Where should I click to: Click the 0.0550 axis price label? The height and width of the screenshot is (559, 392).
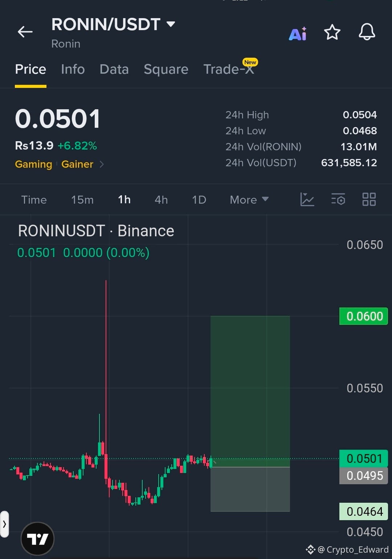(365, 388)
